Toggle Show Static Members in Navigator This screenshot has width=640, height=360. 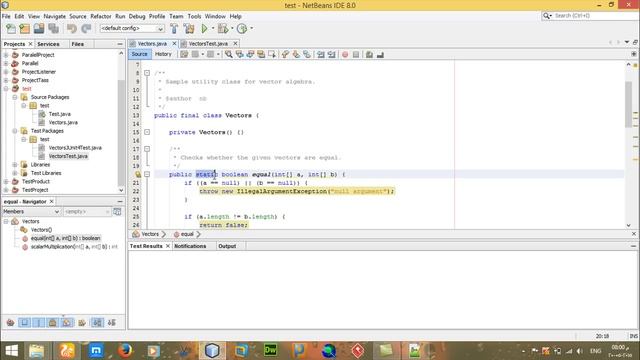39,322
